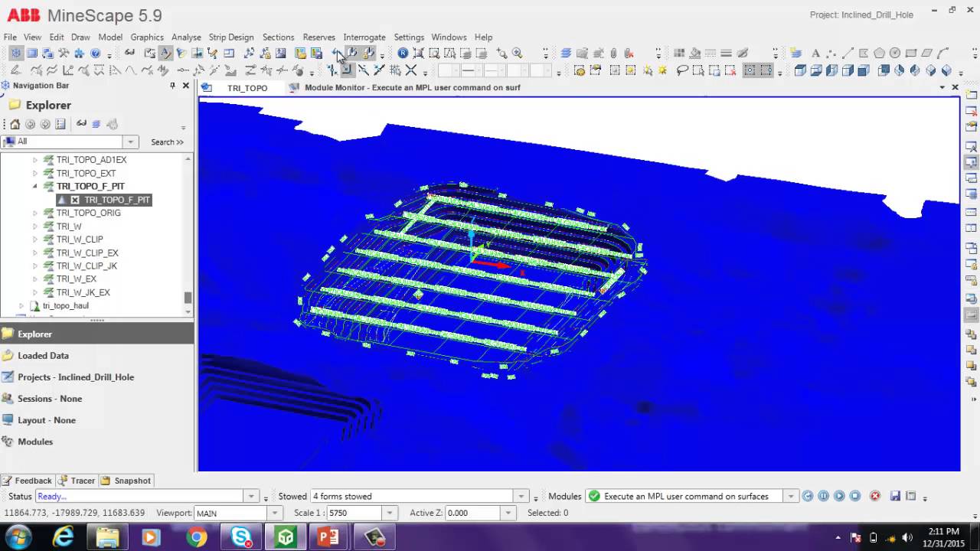Expand the tri_topo_haul tree node
The height and width of the screenshot is (551, 980).
(x=21, y=305)
